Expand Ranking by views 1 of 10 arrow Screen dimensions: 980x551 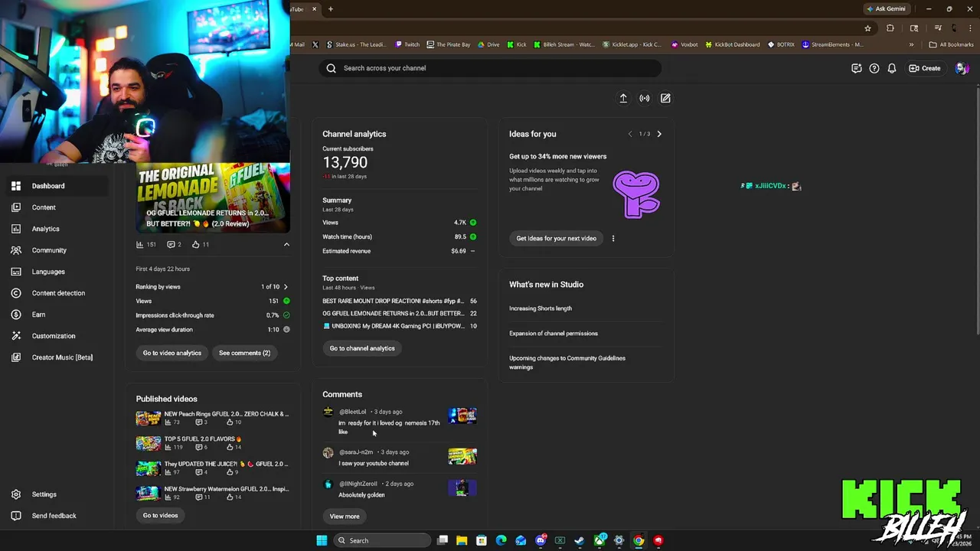[286, 287]
